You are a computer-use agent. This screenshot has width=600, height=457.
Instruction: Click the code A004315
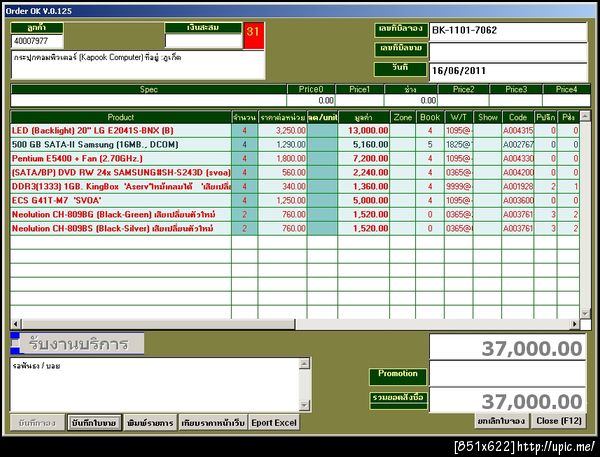tap(518, 131)
